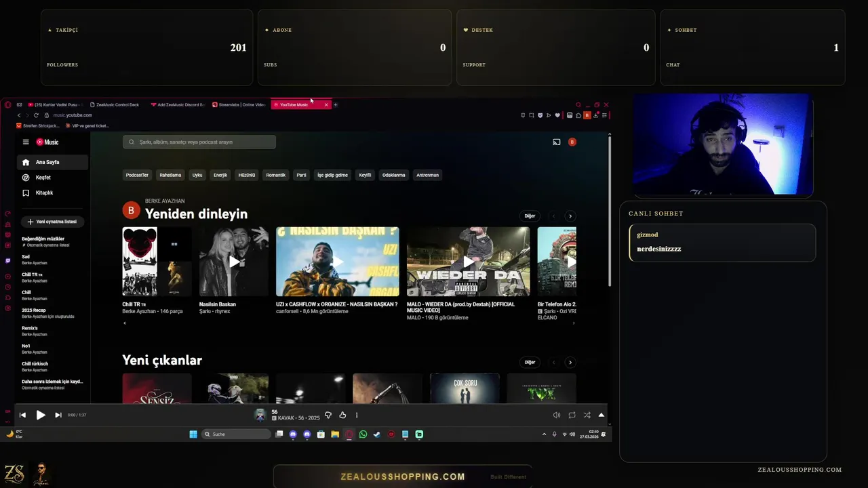This screenshot has height=488, width=868.
Task: Open the Chill TR playlist thumbnail
Action: click(x=157, y=262)
